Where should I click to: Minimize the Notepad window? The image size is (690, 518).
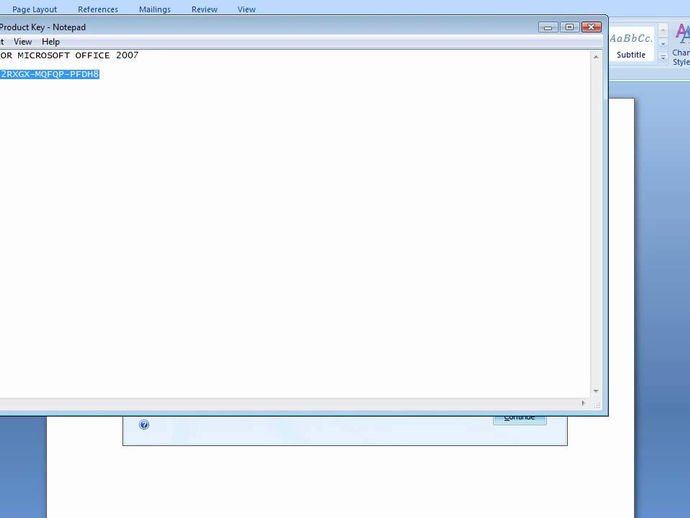coord(548,27)
